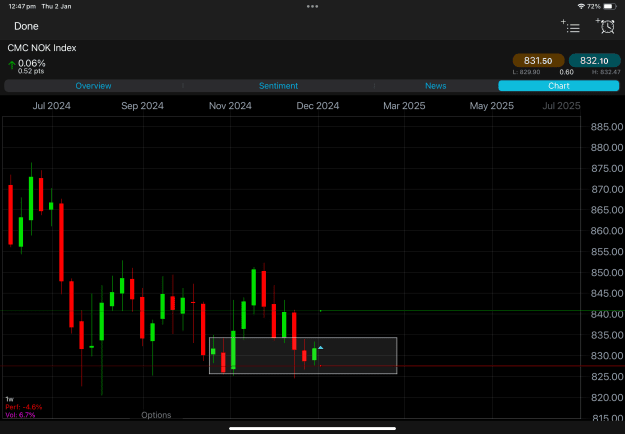Open chart Options
The height and width of the screenshot is (434, 625).
click(x=156, y=415)
